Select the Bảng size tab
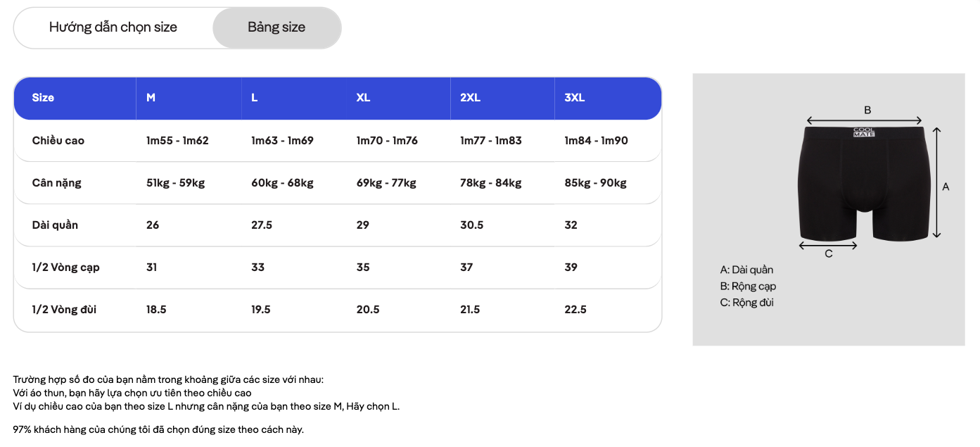980x447 pixels. coord(276,27)
